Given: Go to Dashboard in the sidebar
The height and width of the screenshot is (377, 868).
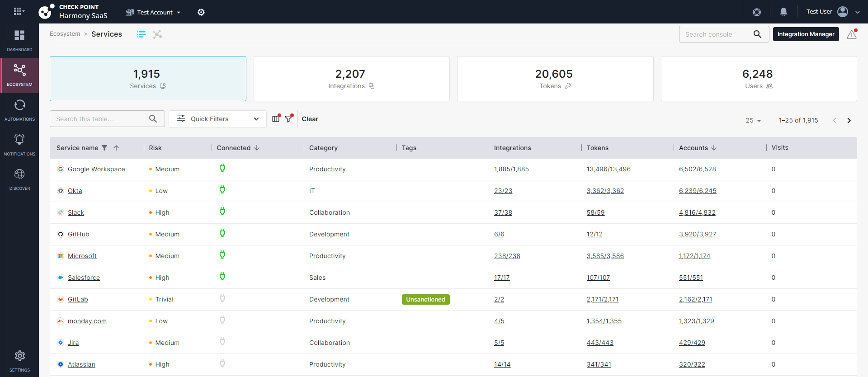Looking at the screenshot, I should click(x=19, y=41).
